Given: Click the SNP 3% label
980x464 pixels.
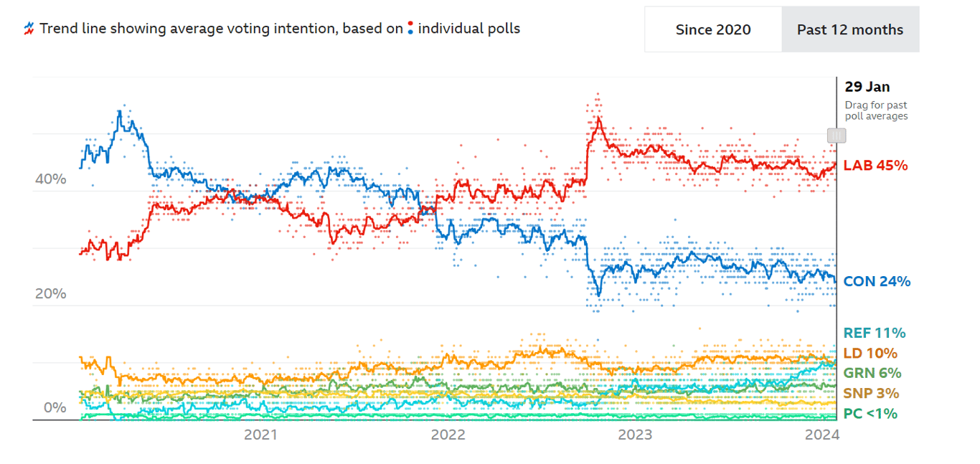Looking at the screenshot, I should tap(870, 393).
